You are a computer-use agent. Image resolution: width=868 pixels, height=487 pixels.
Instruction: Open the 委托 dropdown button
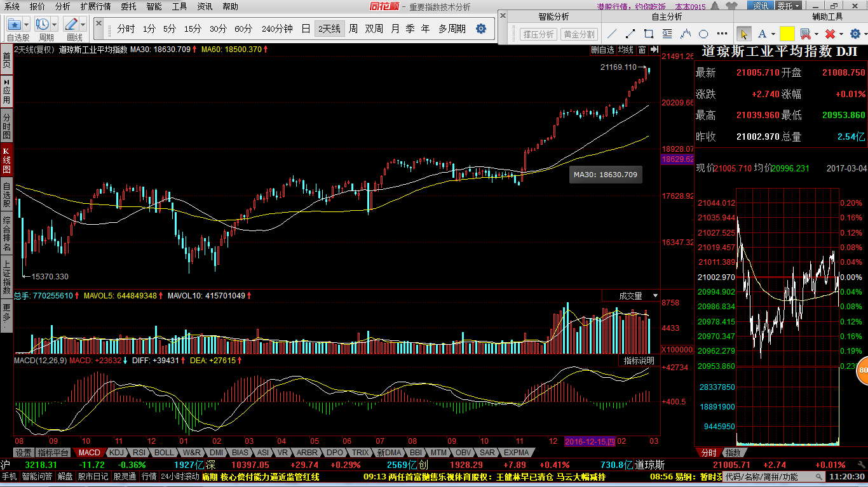pos(788,6)
